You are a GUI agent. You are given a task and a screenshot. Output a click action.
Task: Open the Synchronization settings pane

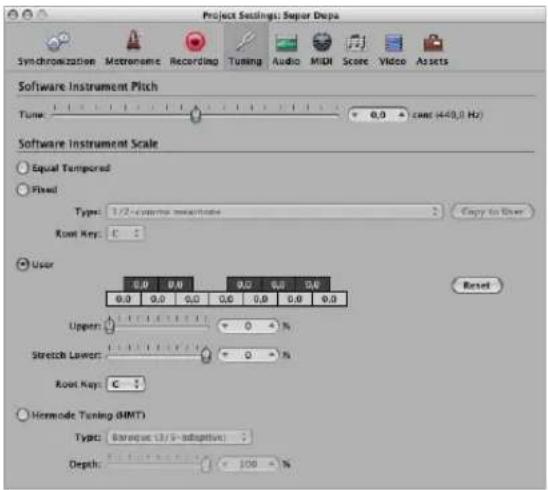pyautogui.click(x=57, y=48)
